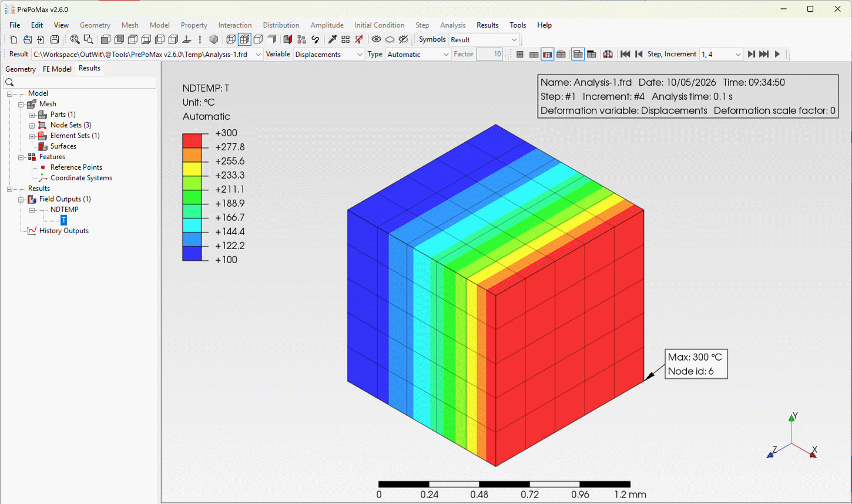Click the Remove annotations icon
852x504 pixels.
359,39
